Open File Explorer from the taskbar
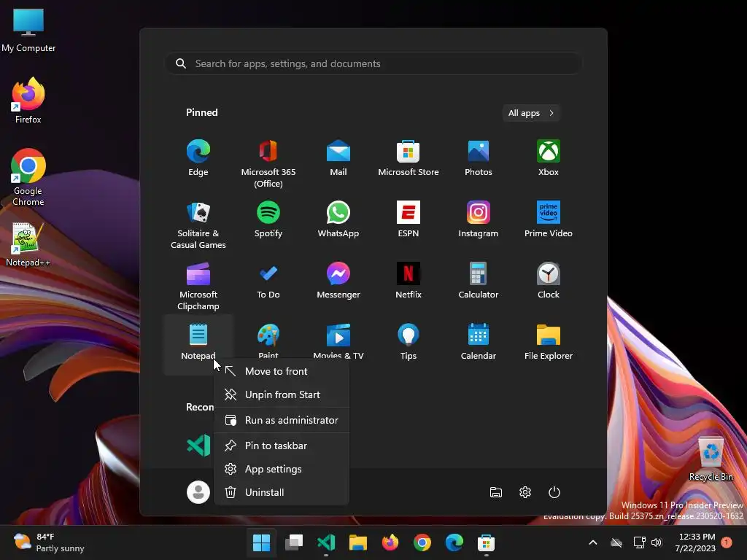 (x=357, y=542)
